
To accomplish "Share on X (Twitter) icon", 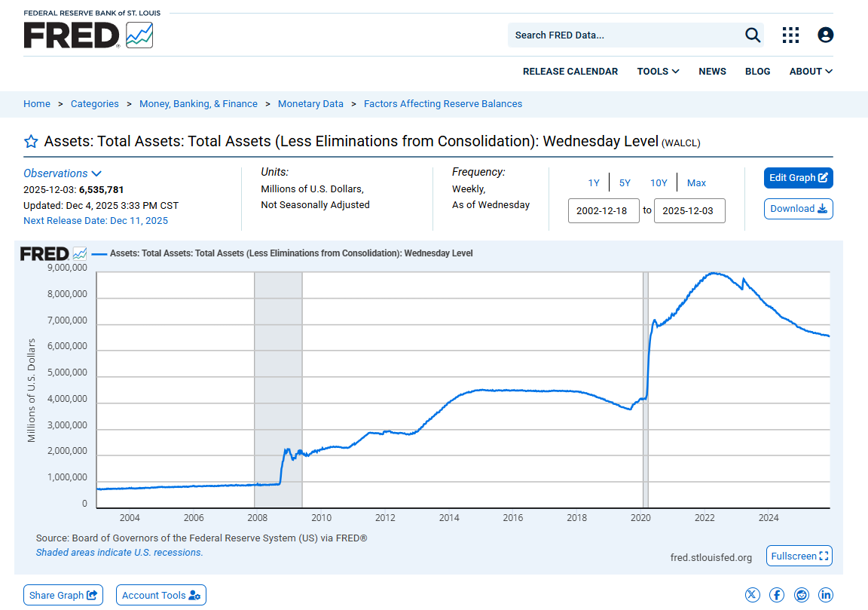I will (x=752, y=595).
